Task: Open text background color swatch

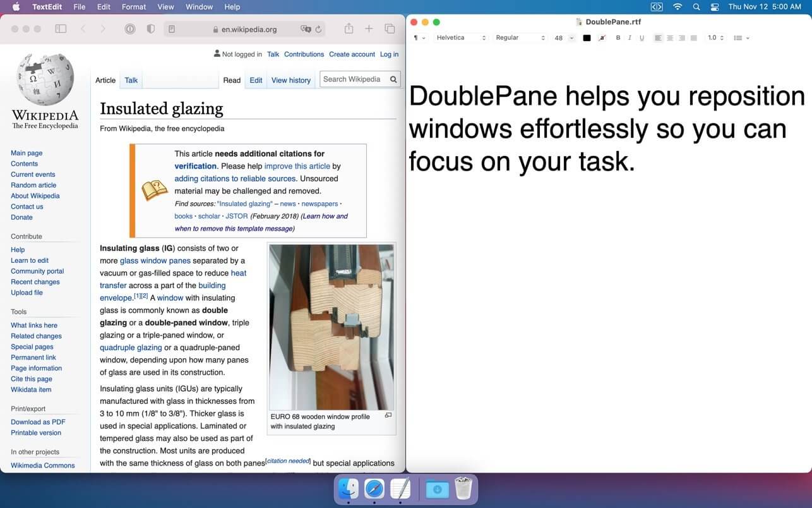Action: click(602, 38)
